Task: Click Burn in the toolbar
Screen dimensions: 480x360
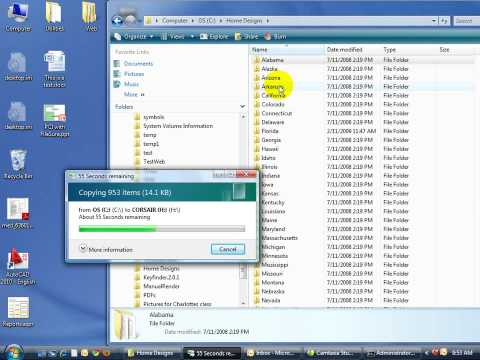Action: point(275,36)
